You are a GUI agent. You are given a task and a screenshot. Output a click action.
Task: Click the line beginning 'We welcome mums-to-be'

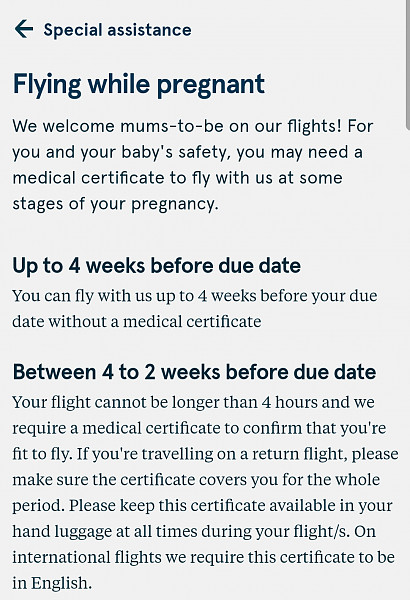[193, 126]
